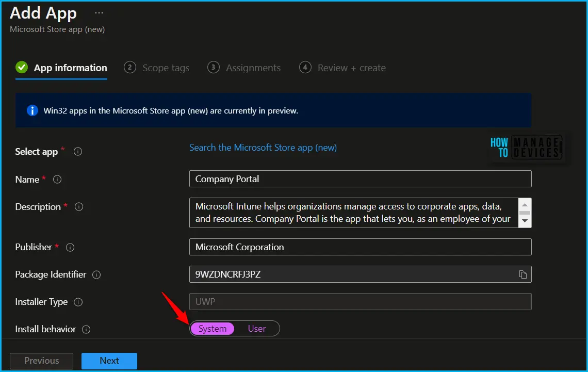Click the info icon beside Description
Image resolution: width=588 pixels, height=372 pixels.
(x=79, y=206)
